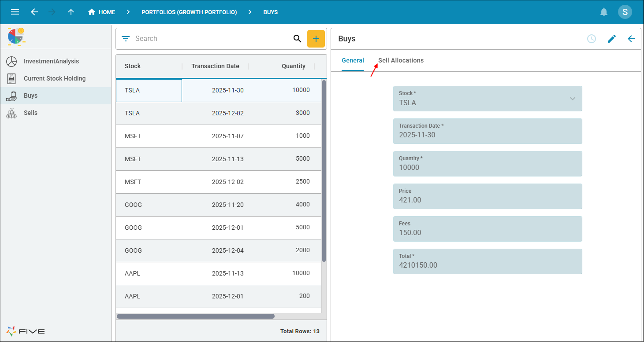Screen dimensions: 644x342
Task: Click the Total field
Action: pos(488,261)
